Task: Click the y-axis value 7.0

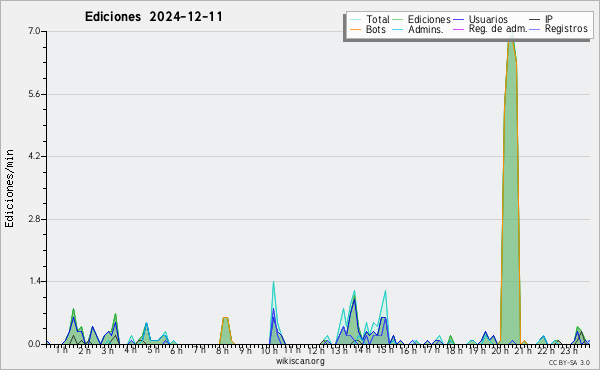Action: coord(34,31)
